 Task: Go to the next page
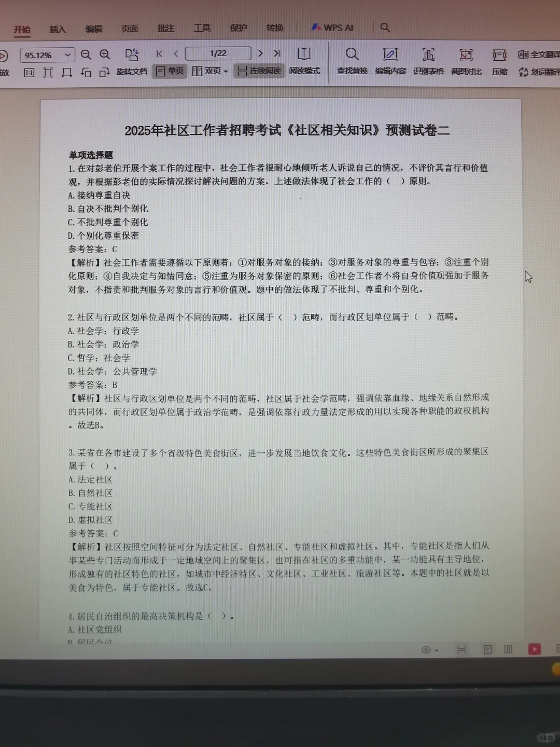(260, 53)
